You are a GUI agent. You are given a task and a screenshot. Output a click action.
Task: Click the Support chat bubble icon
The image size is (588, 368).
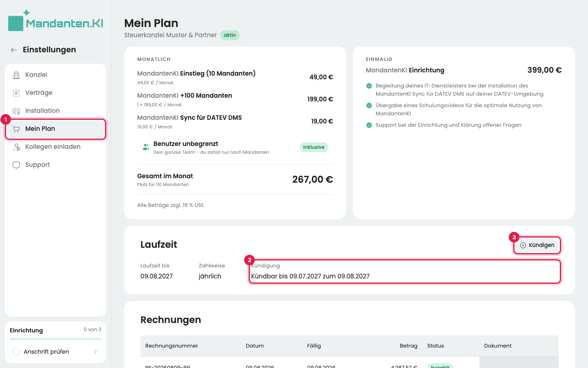[16, 165]
